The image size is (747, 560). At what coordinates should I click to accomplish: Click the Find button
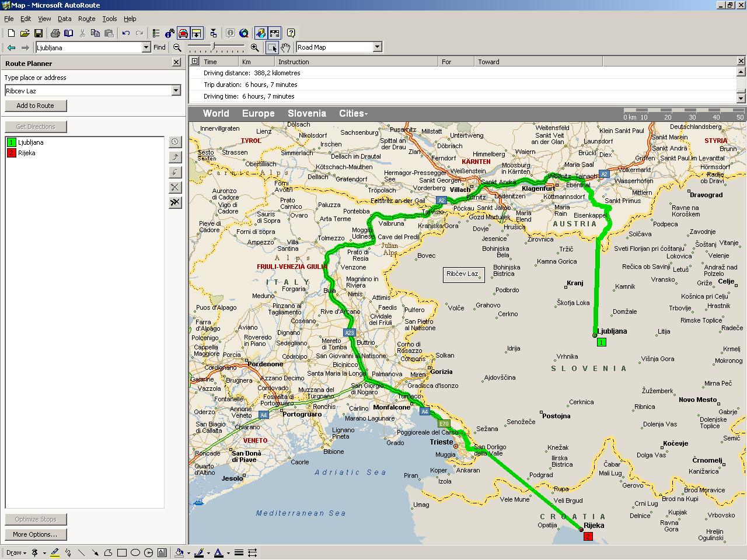[159, 48]
